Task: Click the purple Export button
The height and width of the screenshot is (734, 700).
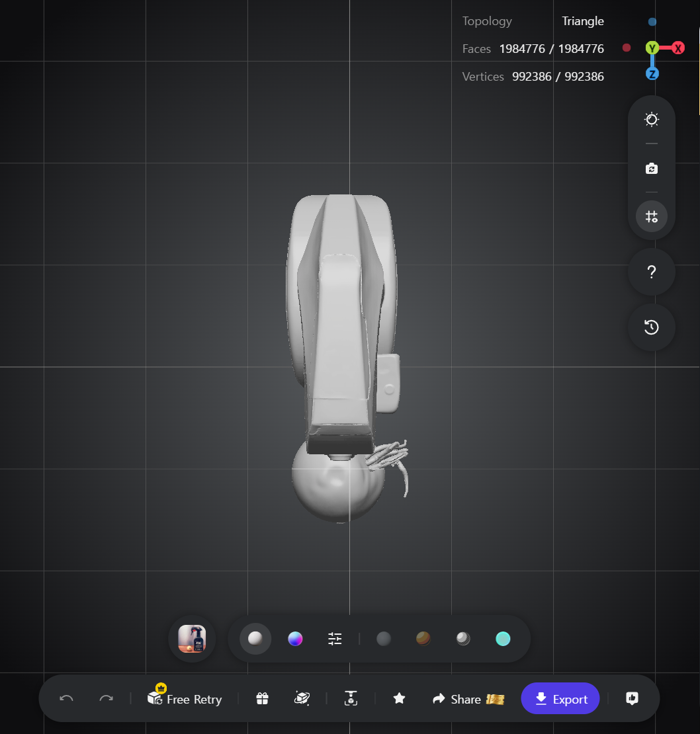Action: (560, 698)
